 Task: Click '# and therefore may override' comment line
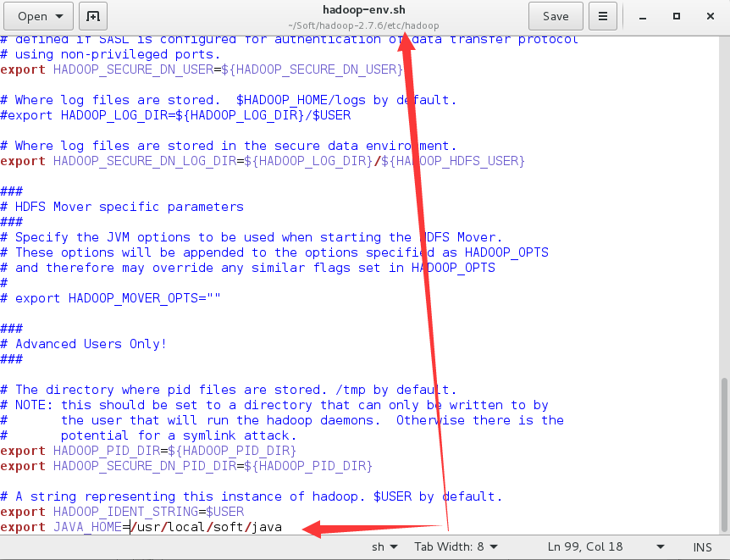coord(247,268)
